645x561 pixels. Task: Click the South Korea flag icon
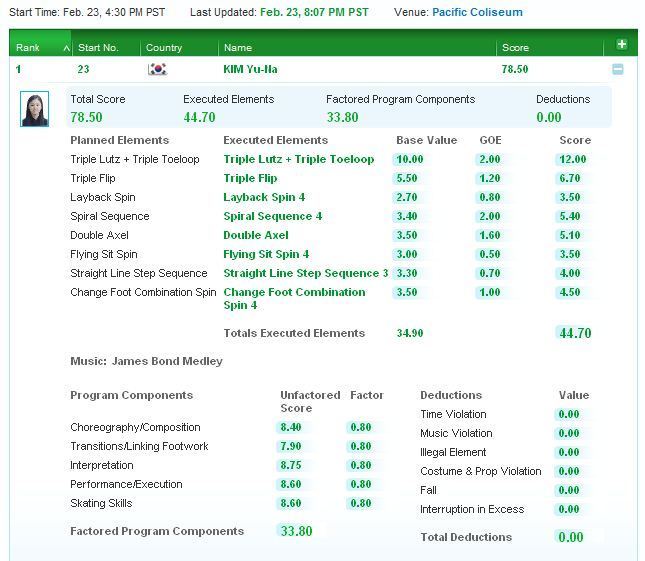(157, 69)
